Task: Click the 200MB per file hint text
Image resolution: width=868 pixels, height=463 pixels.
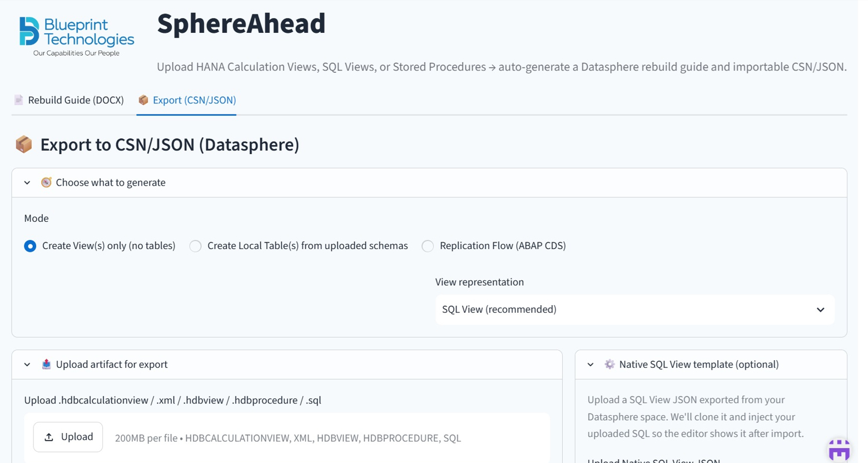Action: tap(288, 438)
